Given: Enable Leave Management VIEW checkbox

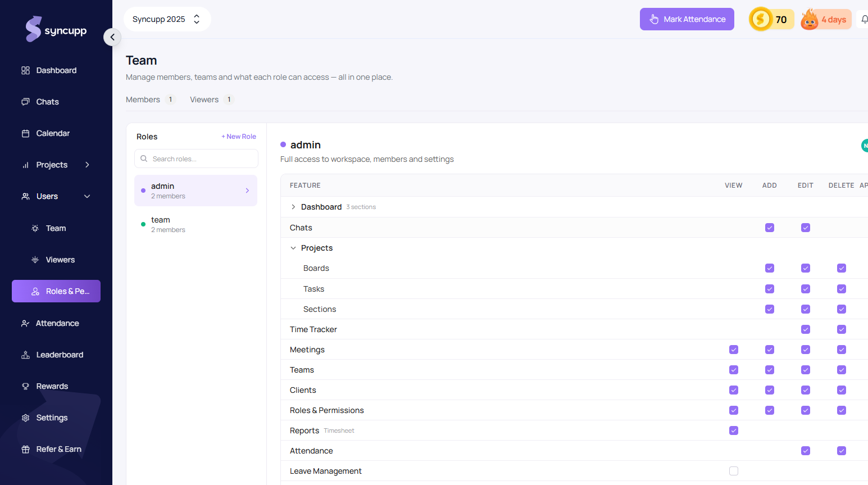Looking at the screenshot, I should (x=734, y=471).
